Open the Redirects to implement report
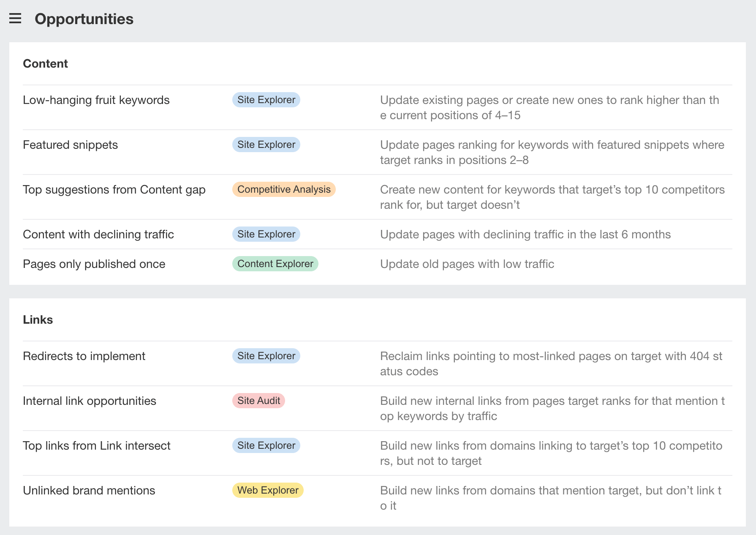 [84, 356]
